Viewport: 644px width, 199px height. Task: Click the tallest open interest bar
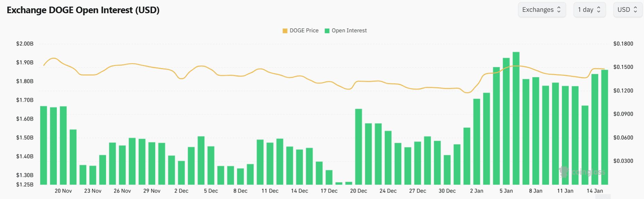pos(516,118)
